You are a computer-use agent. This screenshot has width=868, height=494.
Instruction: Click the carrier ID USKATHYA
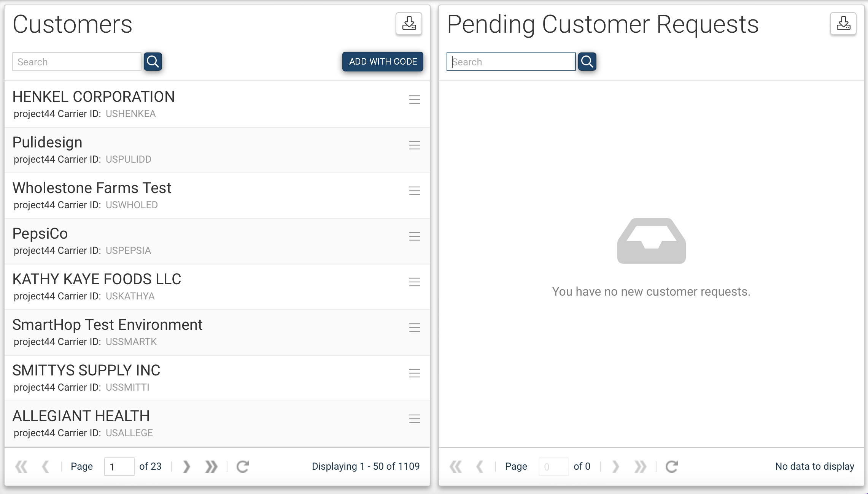tap(130, 296)
